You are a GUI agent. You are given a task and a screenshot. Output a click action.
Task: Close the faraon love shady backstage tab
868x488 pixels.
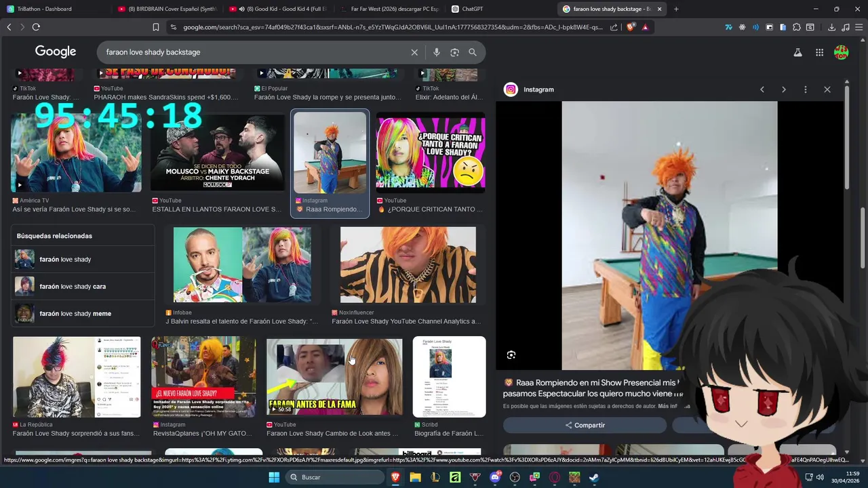tap(659, 9)
